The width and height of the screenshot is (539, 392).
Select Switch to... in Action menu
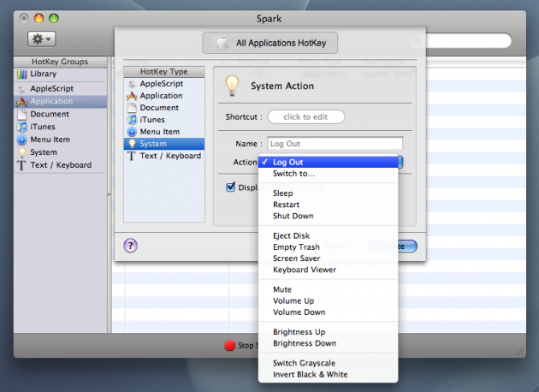point(329,174)
